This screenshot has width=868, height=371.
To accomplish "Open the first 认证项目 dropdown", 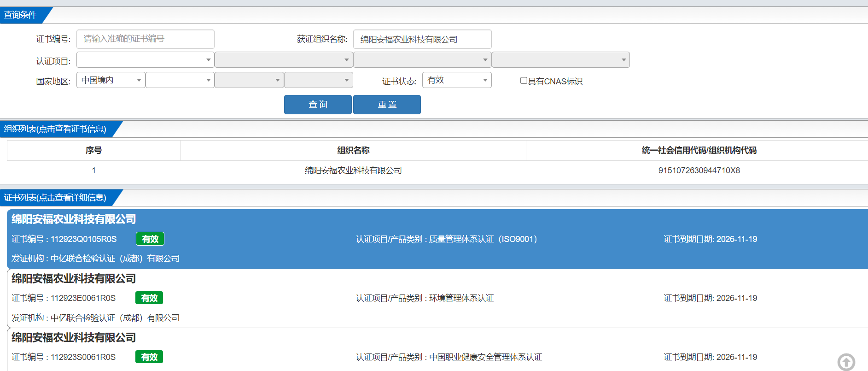I will tap(146, 60).
